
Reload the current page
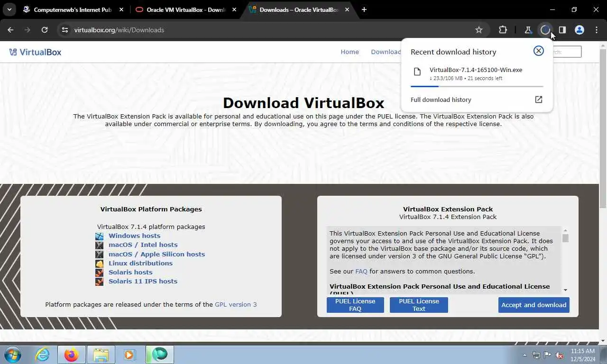pyautogui.click(x=45, y=30)
